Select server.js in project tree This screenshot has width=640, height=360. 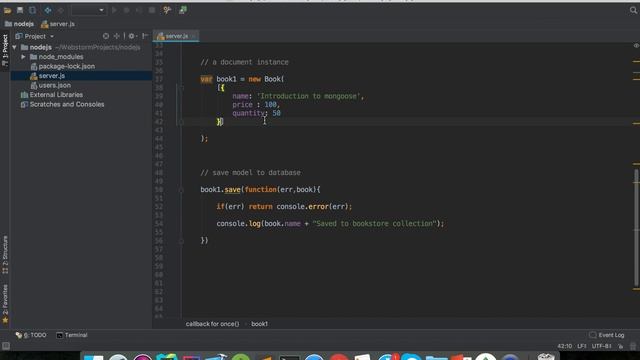pyautogui.click(x=47, y=76)
